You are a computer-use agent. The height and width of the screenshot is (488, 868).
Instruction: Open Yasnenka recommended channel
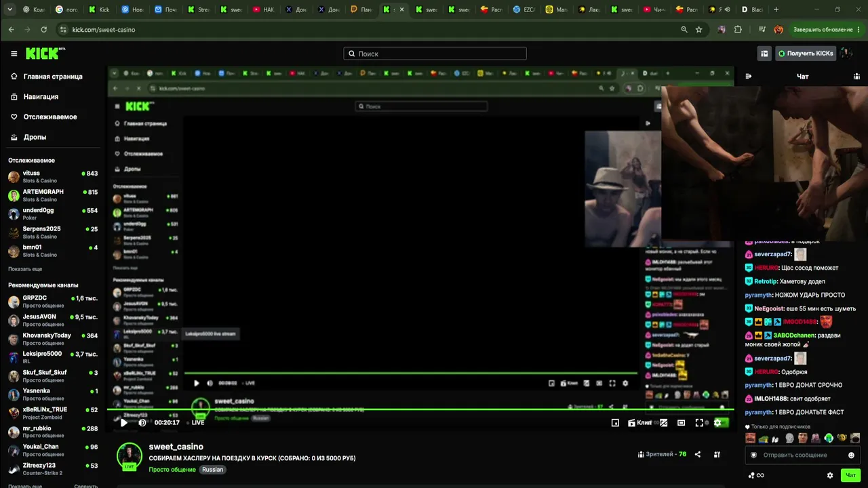(53, 394)
